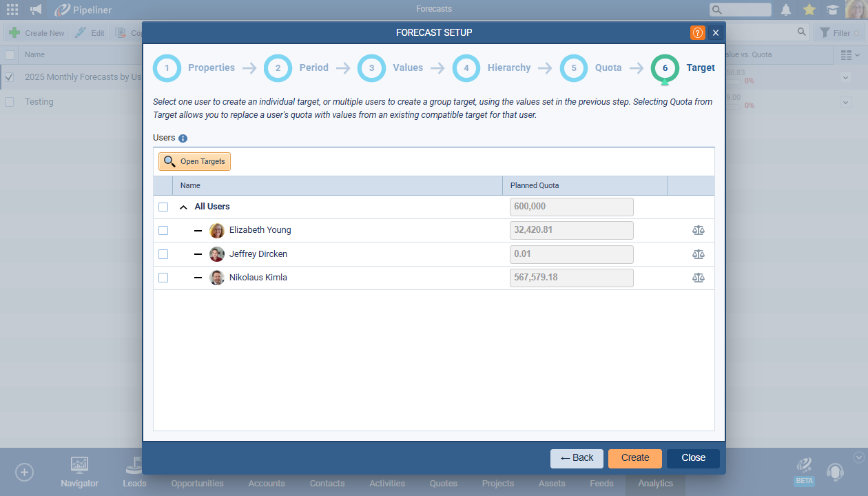Expand the Testing forecast row dropdown
This screenshot has height=496, width=868.
click(845, 102)
